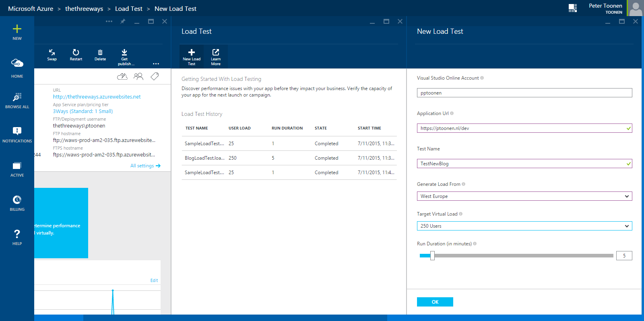This screenshot has height=321, width=644.
Task: Show info for Generate Load From
Action: (464, 184)
